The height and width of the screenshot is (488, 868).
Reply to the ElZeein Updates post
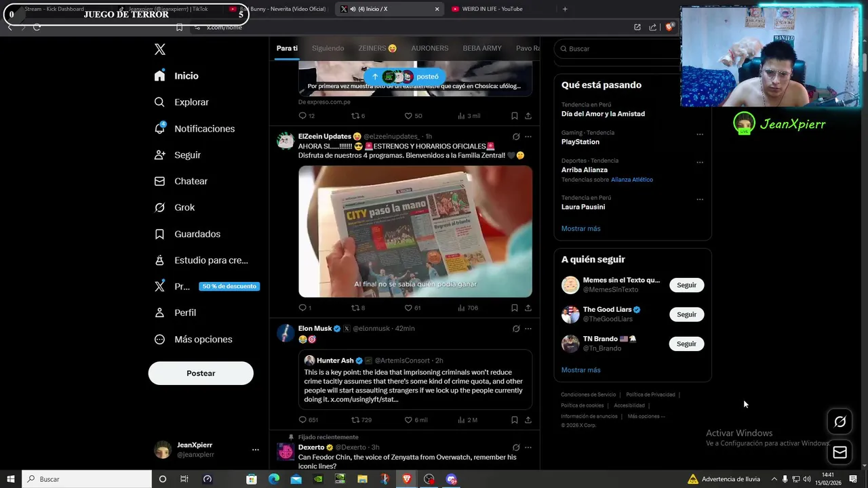point(302,308)
